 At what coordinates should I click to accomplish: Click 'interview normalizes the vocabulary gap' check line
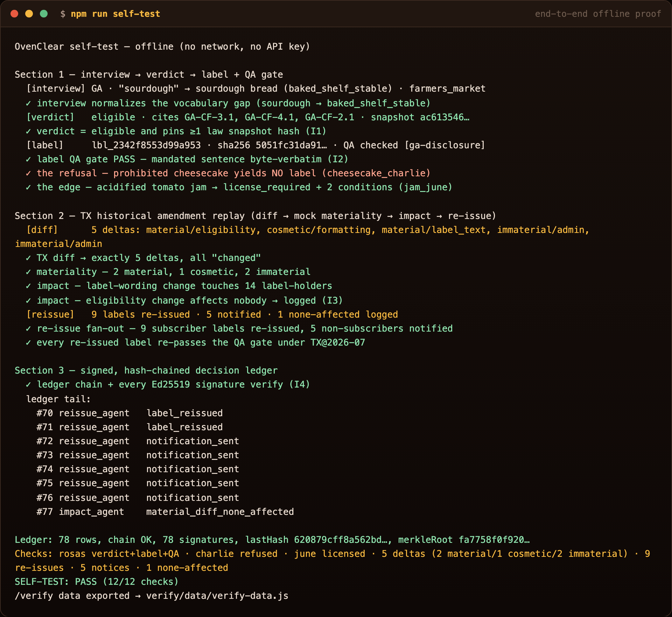click(228, 103)
